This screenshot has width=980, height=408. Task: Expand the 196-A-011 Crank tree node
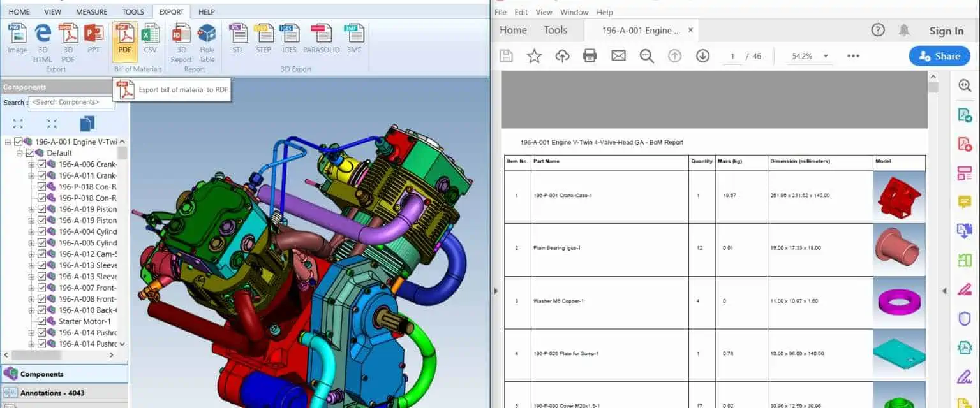(x=31, y=175)
